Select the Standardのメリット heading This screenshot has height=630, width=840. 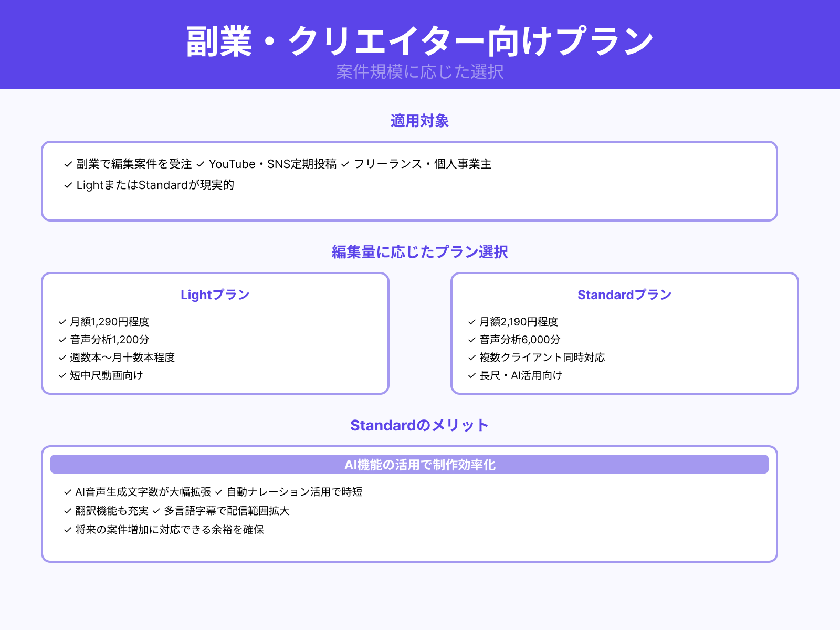(x=419, y=425)
